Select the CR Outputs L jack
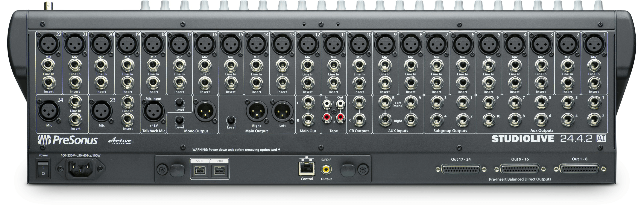644x214 pixels. point(359,102)
